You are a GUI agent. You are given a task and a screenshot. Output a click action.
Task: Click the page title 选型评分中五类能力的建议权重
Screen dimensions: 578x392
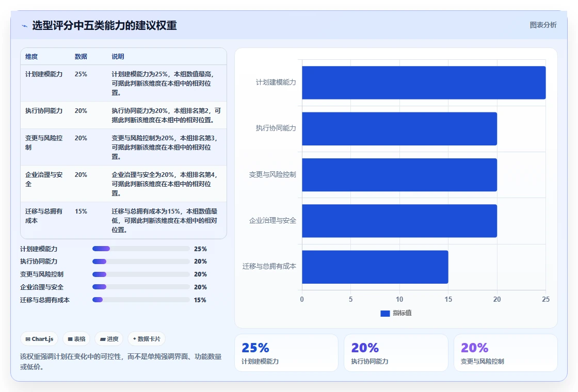[104, 25]
